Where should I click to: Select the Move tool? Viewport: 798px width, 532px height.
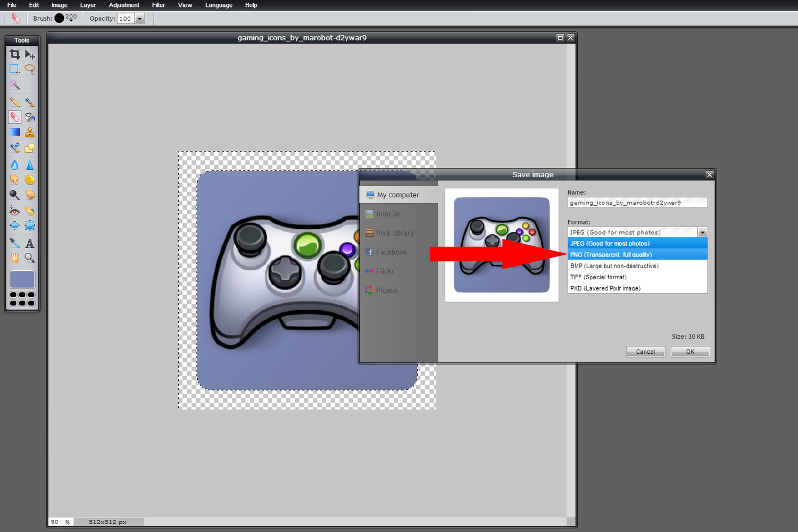click(x=30, y=54)
